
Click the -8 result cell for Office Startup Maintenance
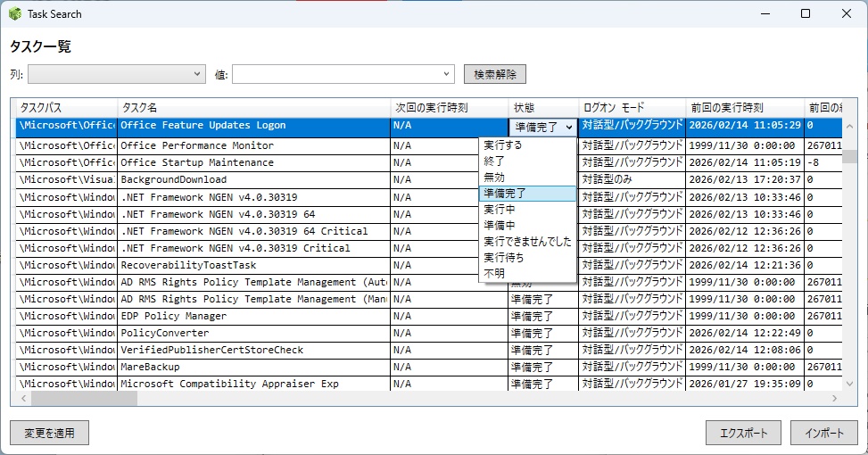[x=823, y=162]
